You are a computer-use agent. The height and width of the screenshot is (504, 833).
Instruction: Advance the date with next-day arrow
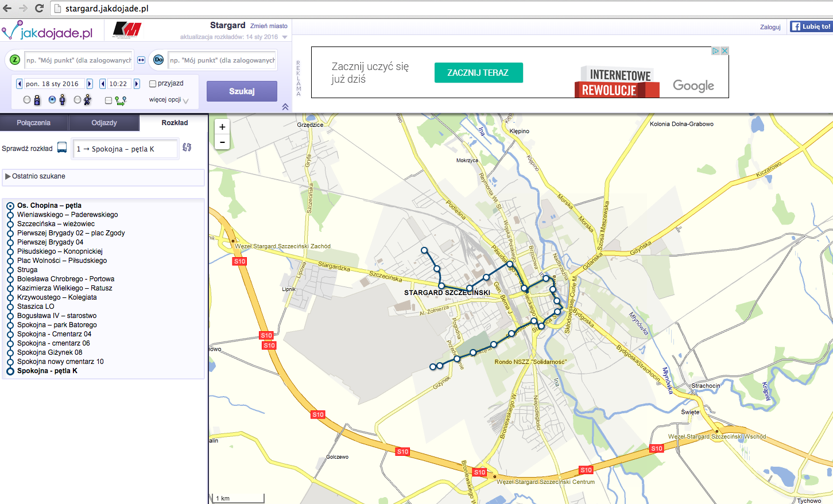tap(90, 84)
